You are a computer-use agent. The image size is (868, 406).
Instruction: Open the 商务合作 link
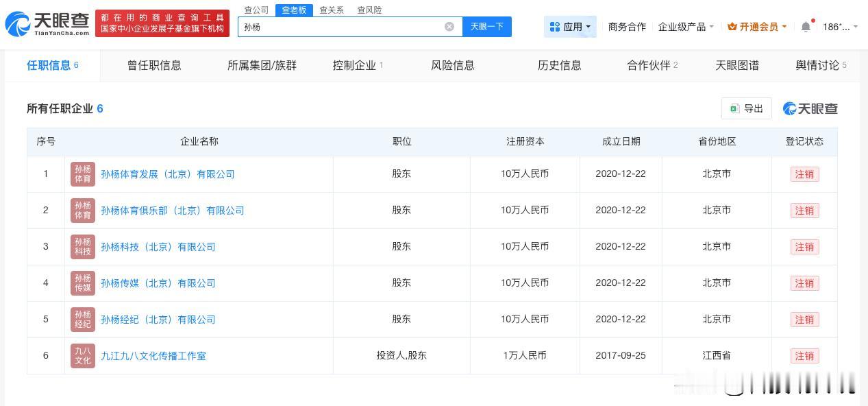627,27
